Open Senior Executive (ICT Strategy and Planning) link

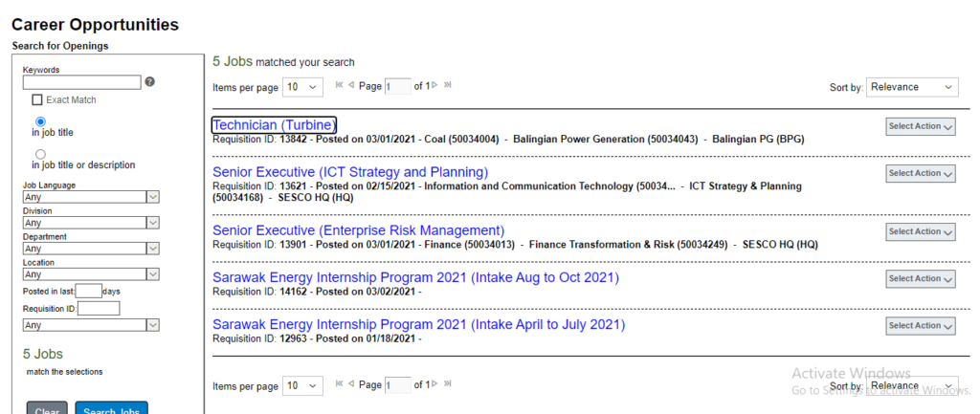349,172
